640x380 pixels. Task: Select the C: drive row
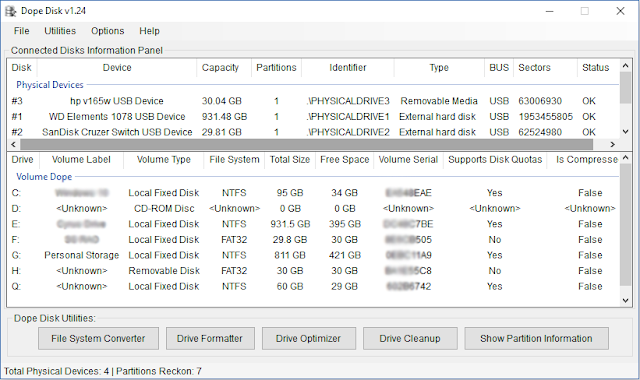[313, 193]
